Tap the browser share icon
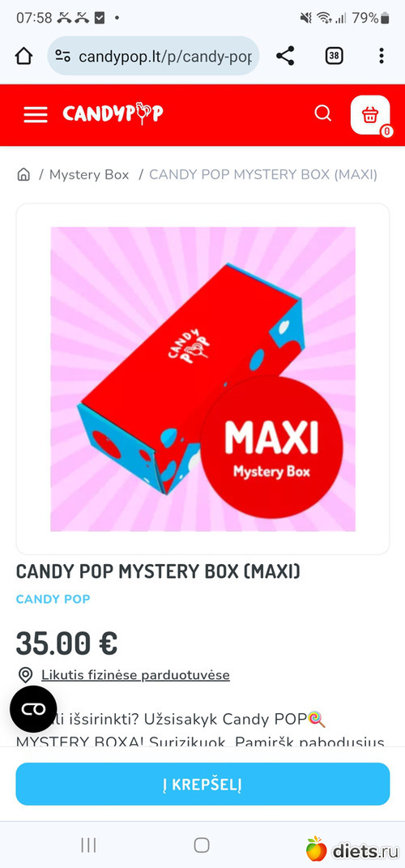 pyautogui.click(x=285, y=56)
